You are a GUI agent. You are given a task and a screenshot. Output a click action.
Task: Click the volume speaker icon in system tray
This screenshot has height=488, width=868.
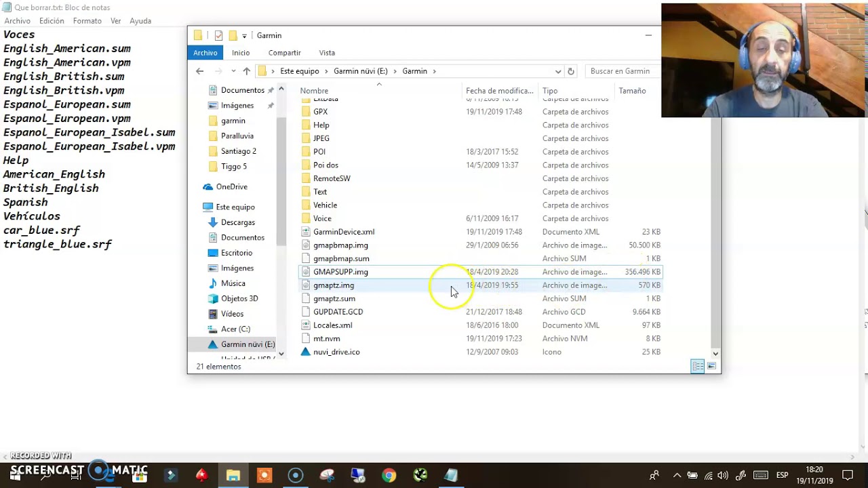tap(723, 475)
